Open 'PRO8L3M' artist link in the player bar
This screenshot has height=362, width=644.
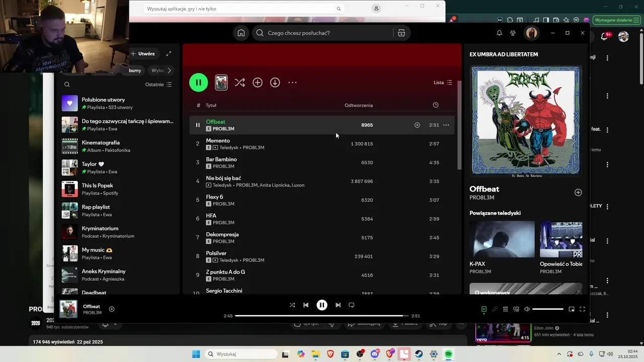tap(92, 313)
